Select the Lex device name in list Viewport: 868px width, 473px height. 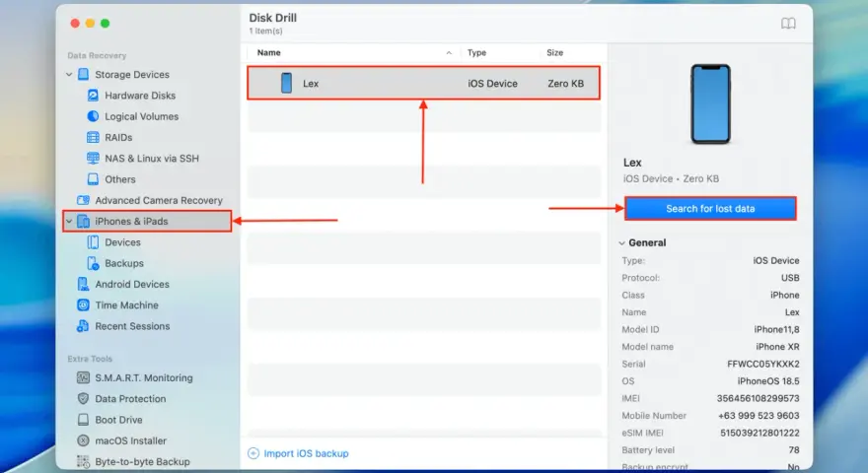(x=311, y=84)
